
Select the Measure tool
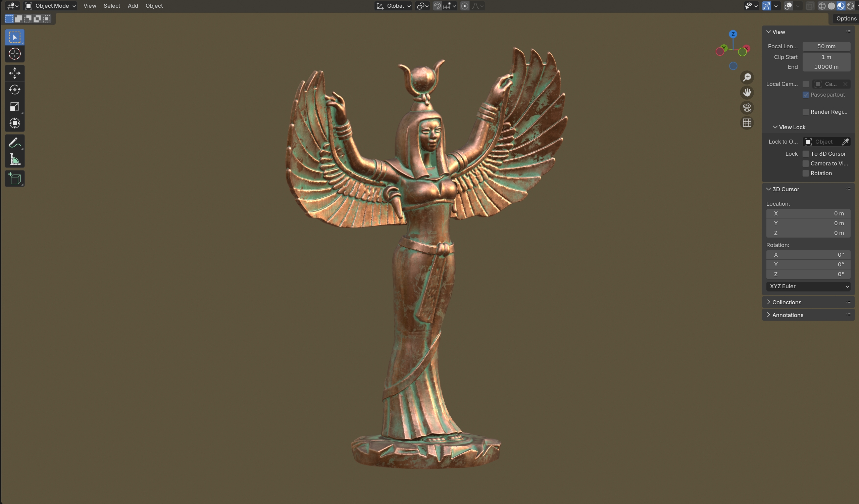point(15,159)
